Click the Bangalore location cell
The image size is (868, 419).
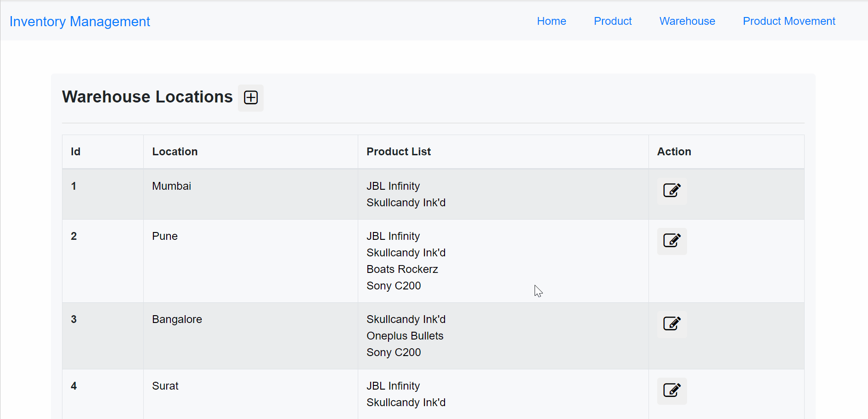[251, 336]
